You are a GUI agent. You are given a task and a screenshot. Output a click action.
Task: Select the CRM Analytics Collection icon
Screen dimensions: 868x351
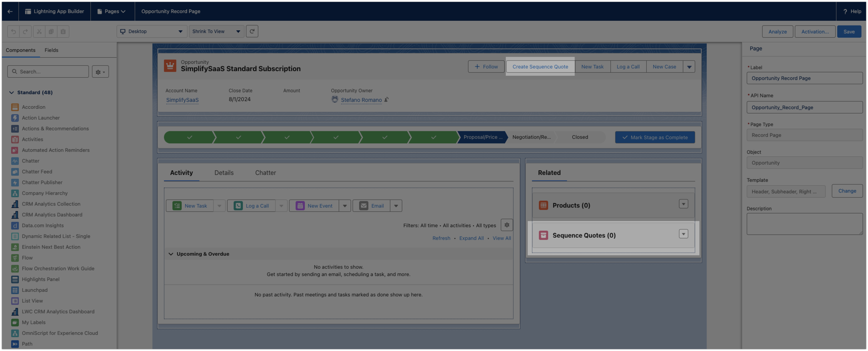coord(15,204)
